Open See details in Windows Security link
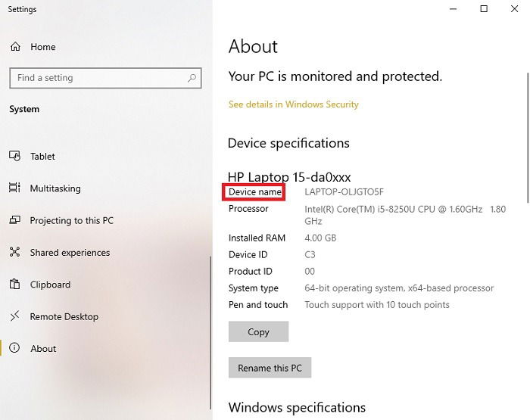The height and width of the screenshot is (420, 530). pyautogui.click(x=294, y=104)
